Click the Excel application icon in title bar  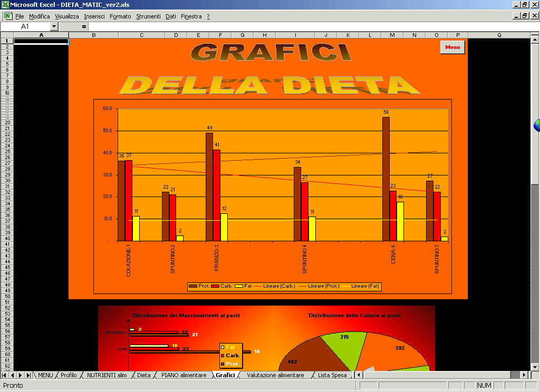[5, 5]
